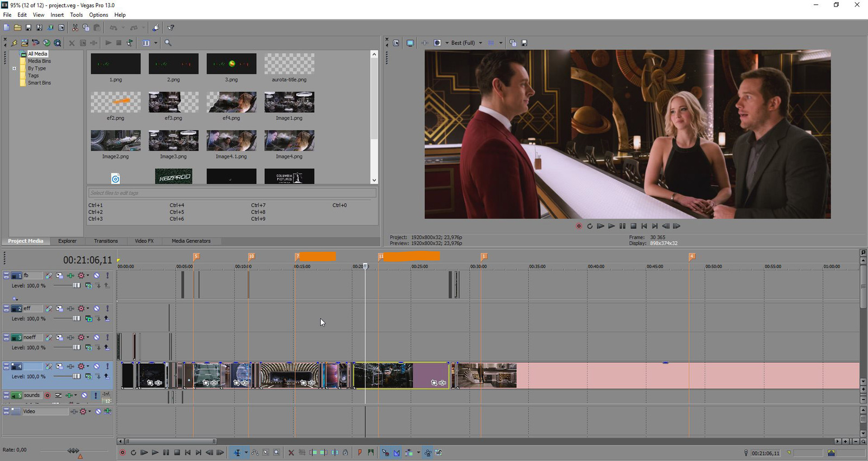Click the Insert Region icon
868x461 pixels.
point(371,452)
